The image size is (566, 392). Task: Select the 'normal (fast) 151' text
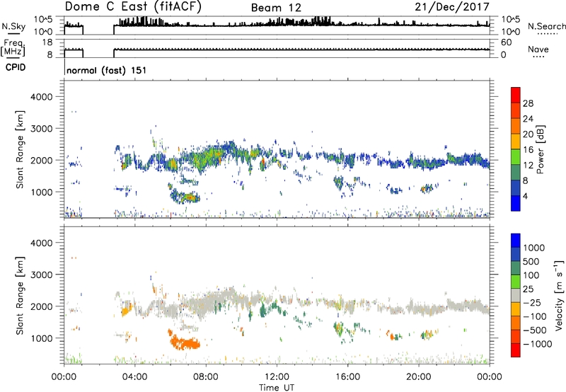click(107, 70)
